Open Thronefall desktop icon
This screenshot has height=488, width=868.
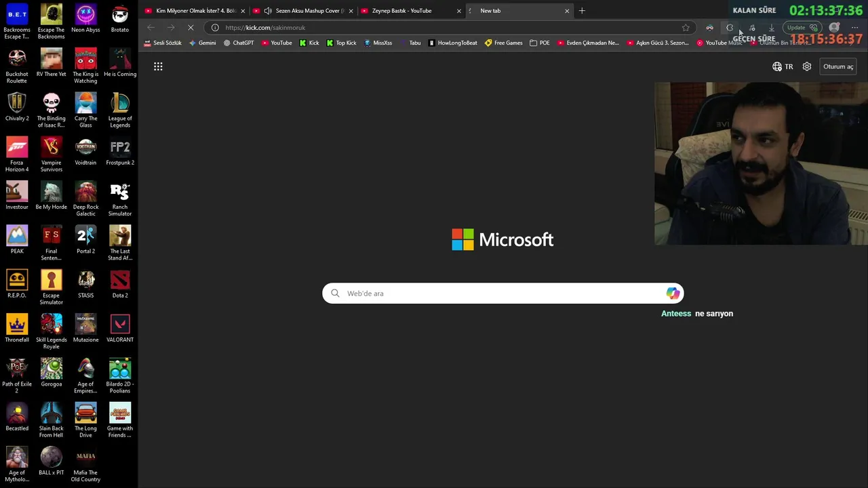pos(17,328)
